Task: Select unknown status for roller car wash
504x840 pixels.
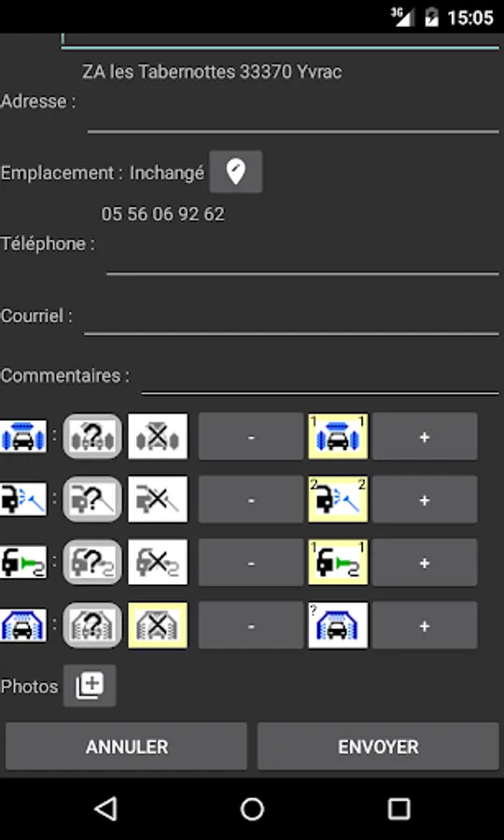Action: pyautogui.click(x=92, y=436)
